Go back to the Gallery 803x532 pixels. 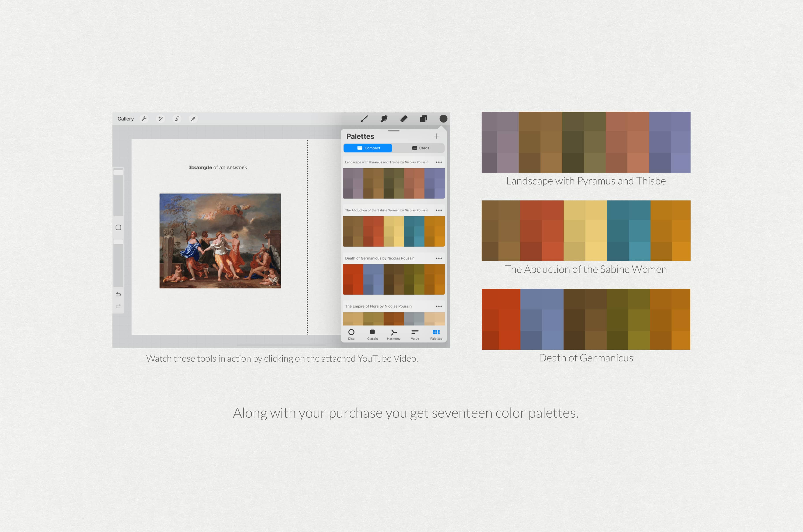[x=125, y=118]
